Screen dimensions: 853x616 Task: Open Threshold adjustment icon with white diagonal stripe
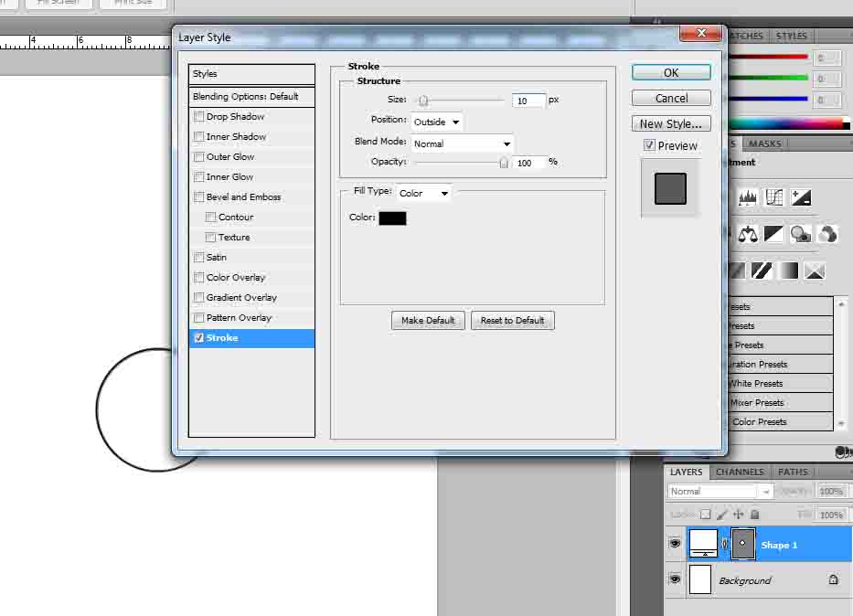click(762, 271)
